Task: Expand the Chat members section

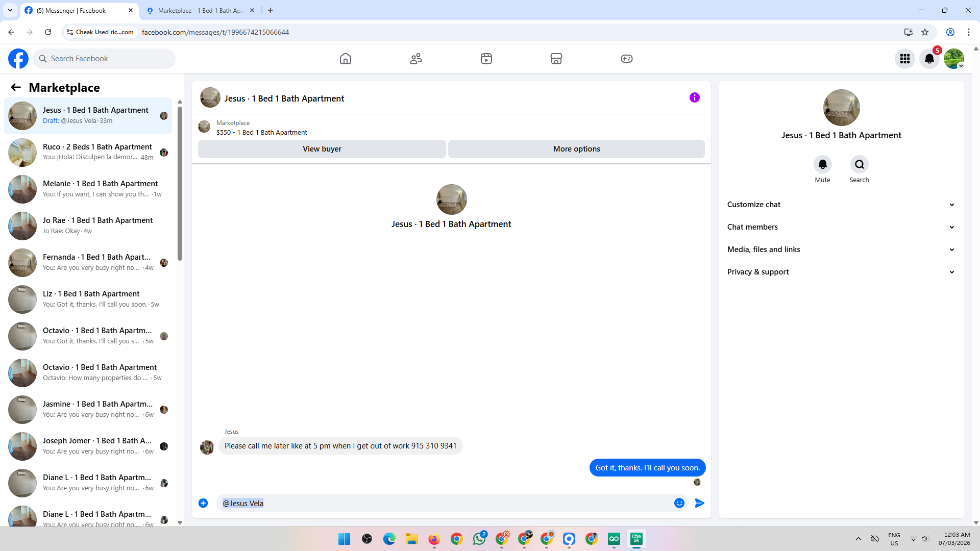Action: click(841, 227)
